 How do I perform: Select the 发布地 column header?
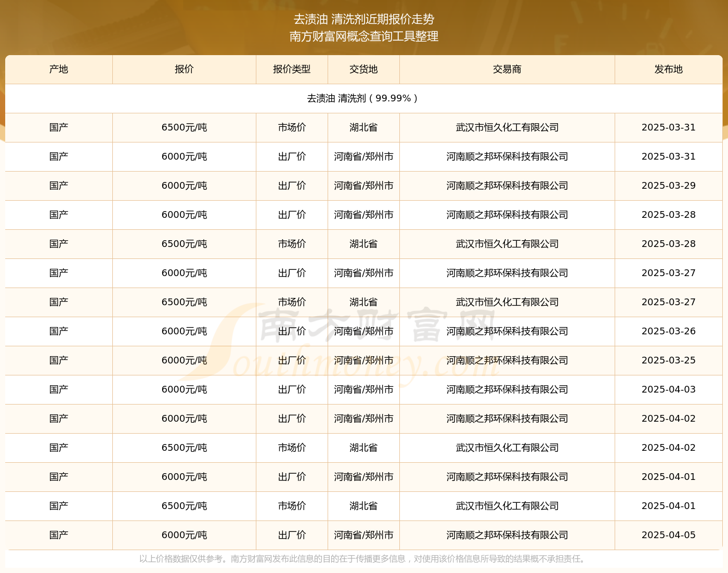click(669, 69)
